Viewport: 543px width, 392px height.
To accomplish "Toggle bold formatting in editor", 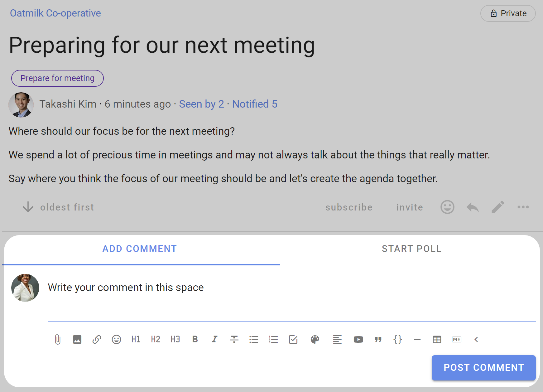I will pyautogui.click(x=195, y=339).
